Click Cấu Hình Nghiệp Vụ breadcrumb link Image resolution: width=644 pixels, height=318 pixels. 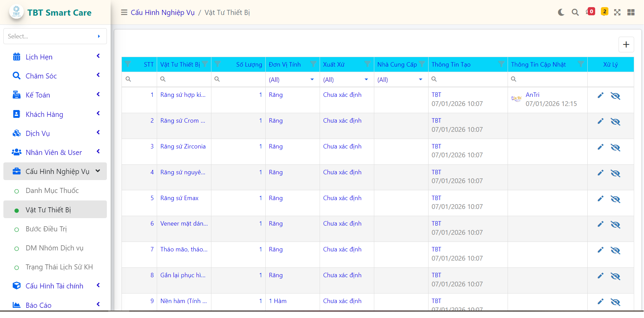[163, 13]
